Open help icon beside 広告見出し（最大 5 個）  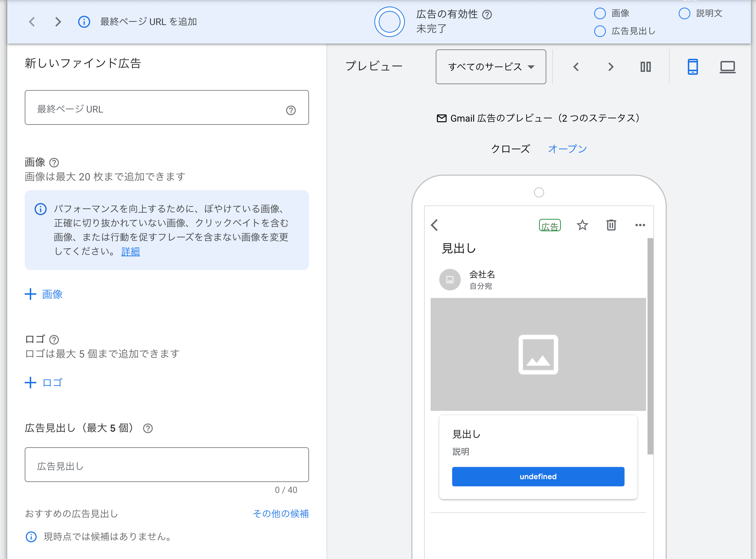pyautogui.click(x=148, y=428)
